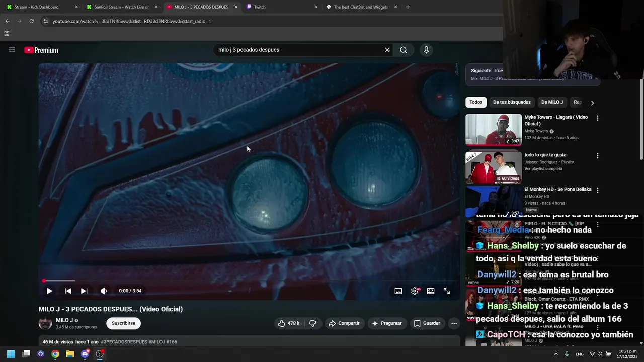This screenshot has height=362, width=644.
Task: Seek on the video progress bar
Action: point(249,281)
